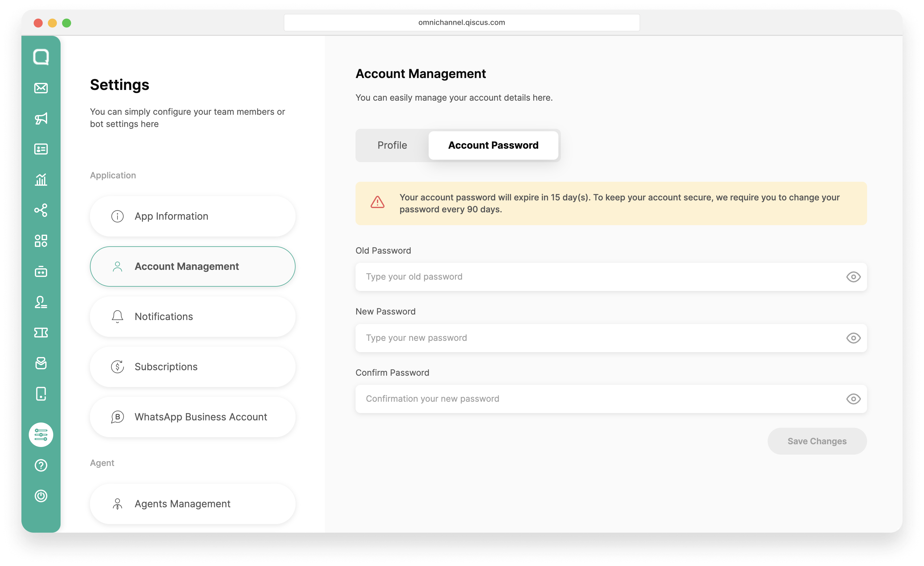Click the warning triangle icon in the alert banner

[x=377, y=202]
